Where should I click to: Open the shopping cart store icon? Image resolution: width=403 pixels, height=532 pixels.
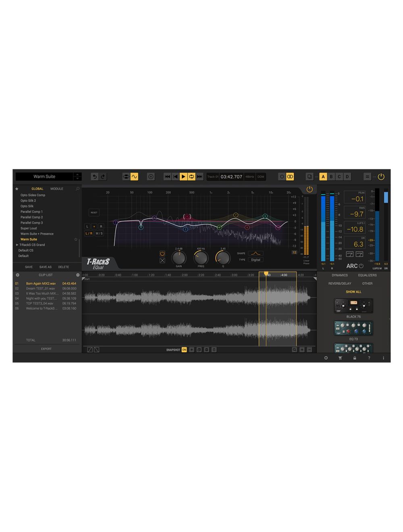[341, 358]
